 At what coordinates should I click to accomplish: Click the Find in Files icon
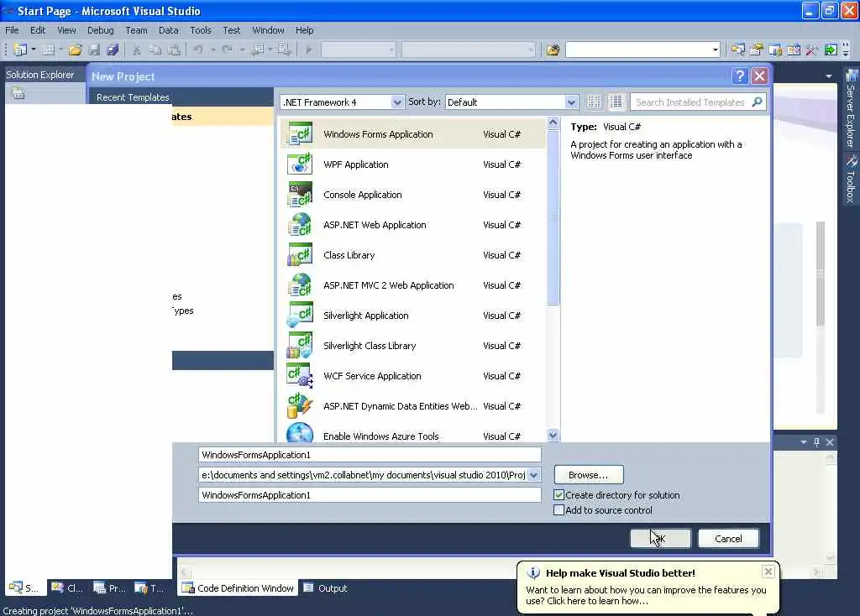click(553, 50)
